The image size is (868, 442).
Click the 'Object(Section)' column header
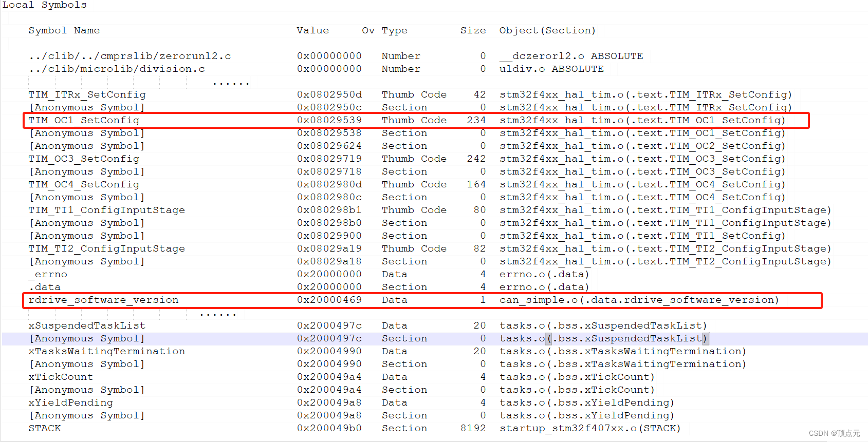coord(547,31)
